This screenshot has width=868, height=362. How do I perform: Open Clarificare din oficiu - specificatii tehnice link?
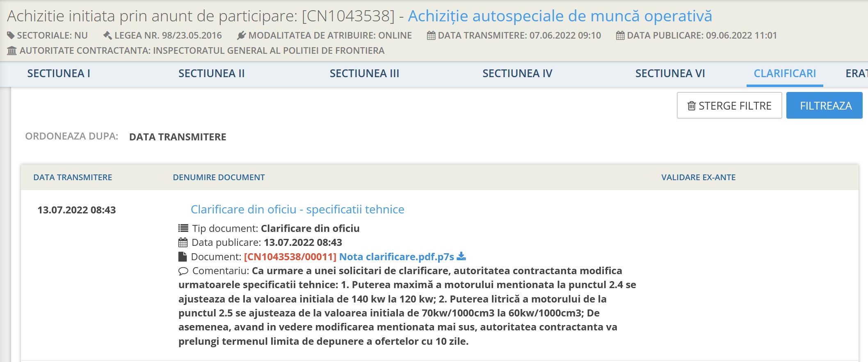[x=297, y=209]
